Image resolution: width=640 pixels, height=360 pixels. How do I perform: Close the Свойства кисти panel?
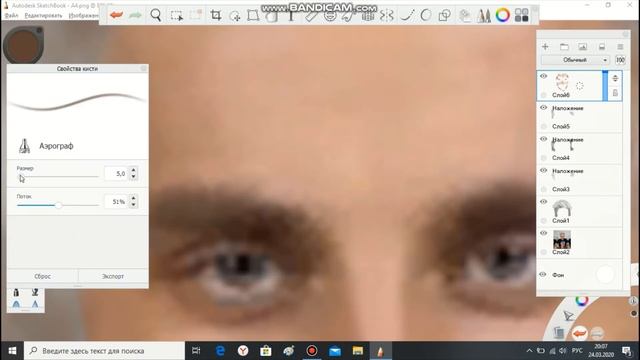point(143,69)
